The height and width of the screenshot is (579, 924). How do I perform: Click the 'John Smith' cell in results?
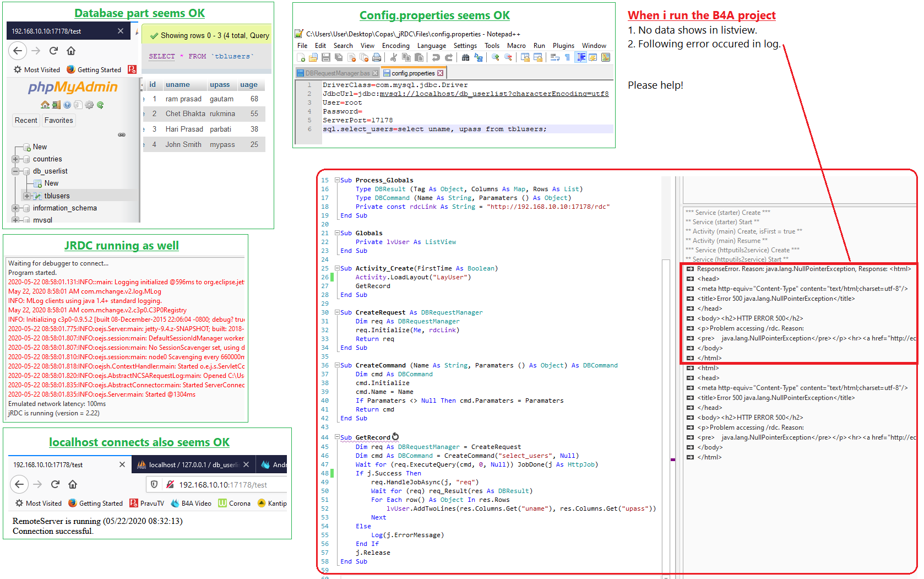point(183,145)
